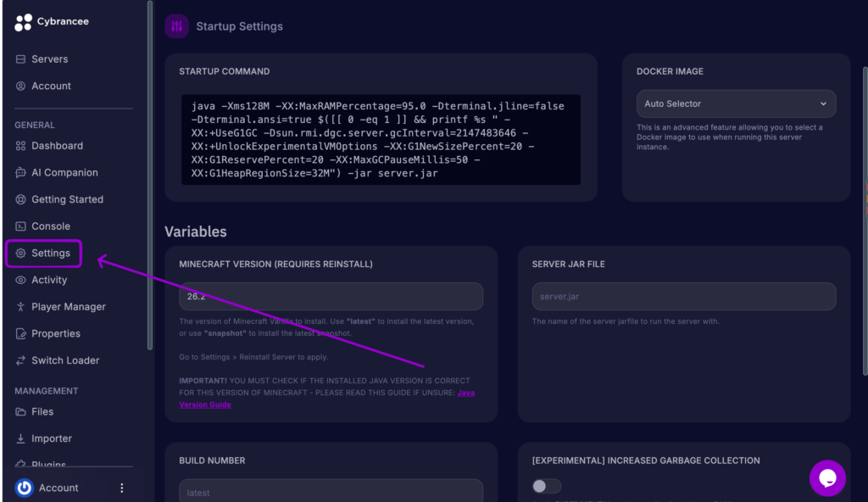Click the bottom Account power avatar
Viewport: 868px width, 502px height.
(x=24, y=488)
